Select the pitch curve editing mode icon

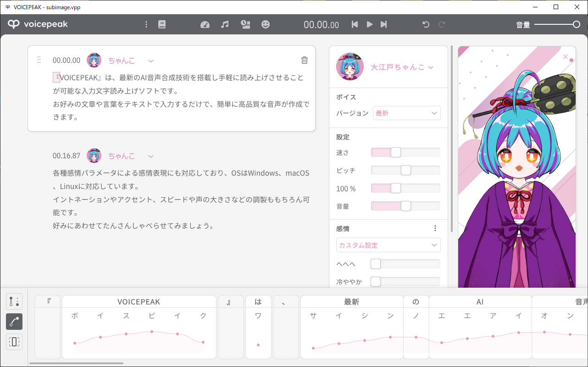coord(14,322)
